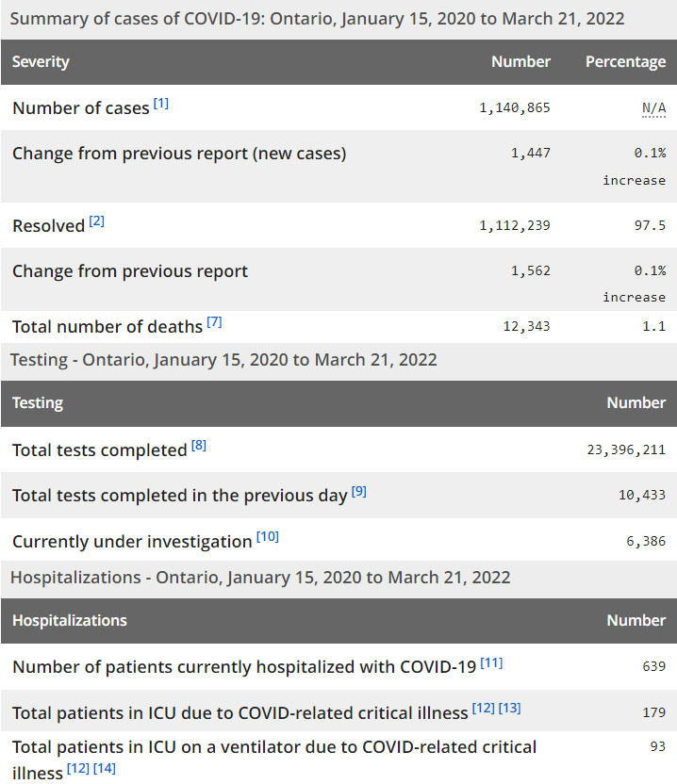Click the Percentage column header
The height and width of the screenshot is (784, 677).
pos(625,62)
